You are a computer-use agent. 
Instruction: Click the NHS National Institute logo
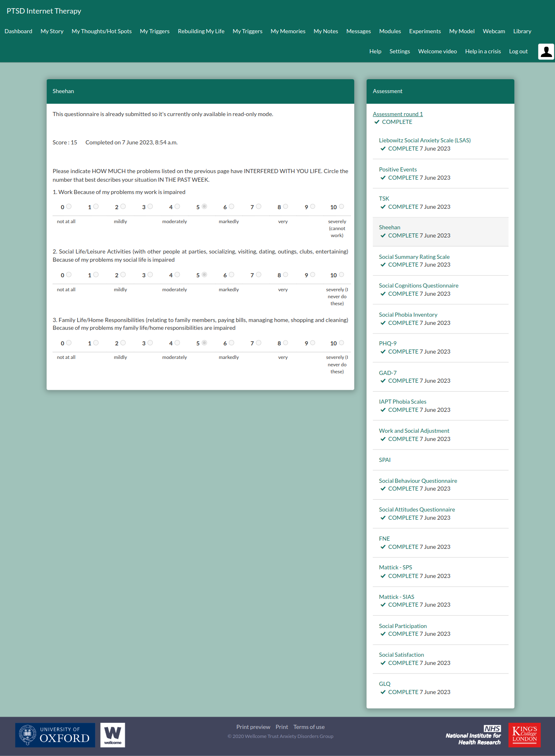[x=473, y=735]
